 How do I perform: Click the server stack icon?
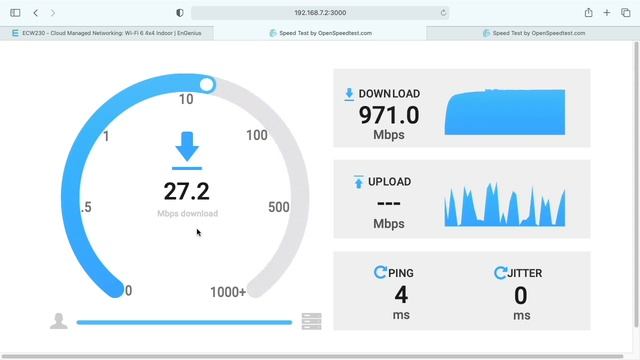pos(311,321)
